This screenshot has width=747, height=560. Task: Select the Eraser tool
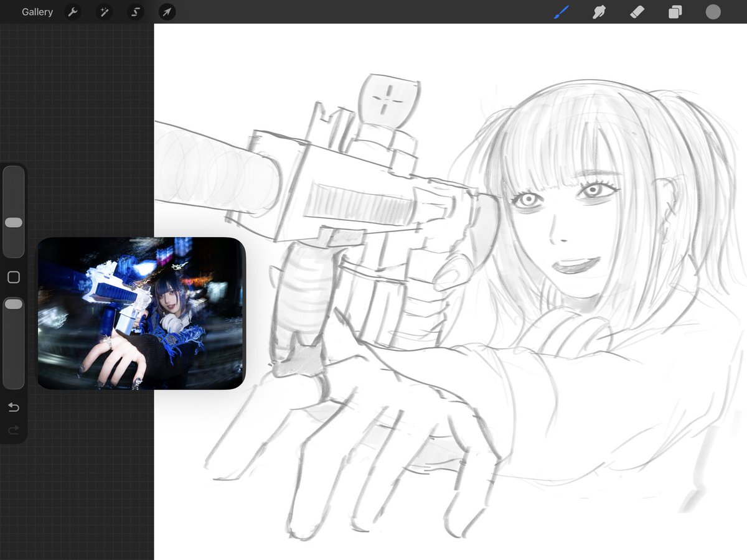click(637, 12)
